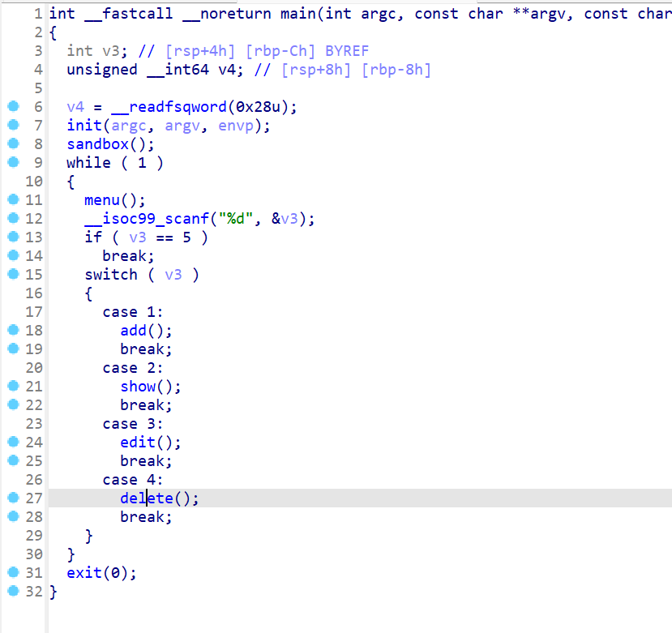The width and height of the screenshot is (672, 633).
Task: Click the while ( 1 ) statement
Action: [115, 163]
